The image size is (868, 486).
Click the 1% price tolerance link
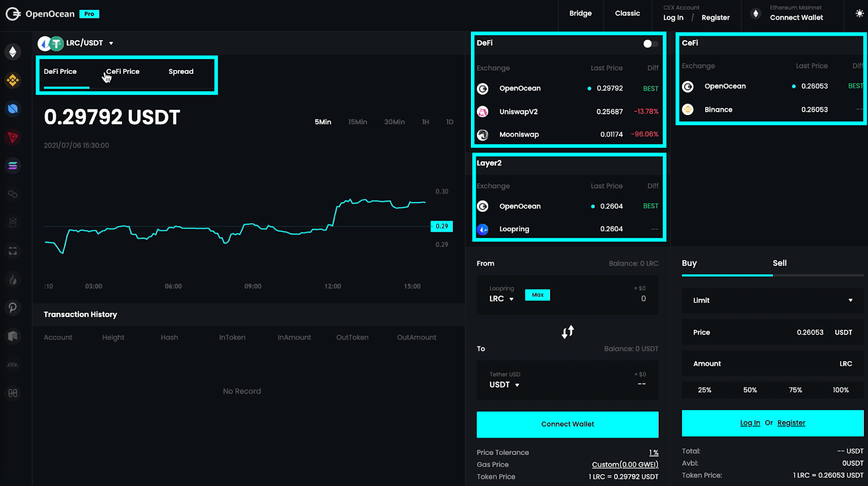(x=654, y=453)
